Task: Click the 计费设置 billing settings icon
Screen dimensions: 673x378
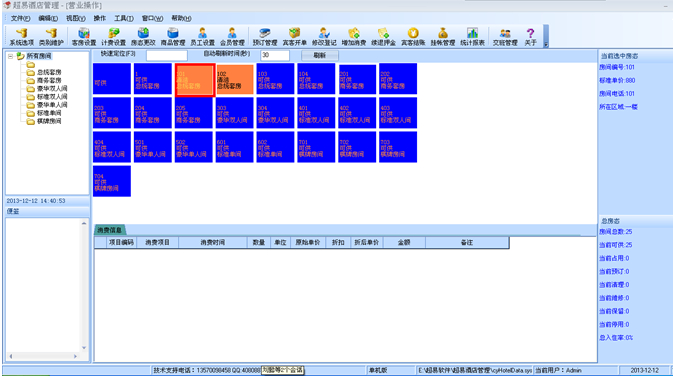Action: [113, 36]
